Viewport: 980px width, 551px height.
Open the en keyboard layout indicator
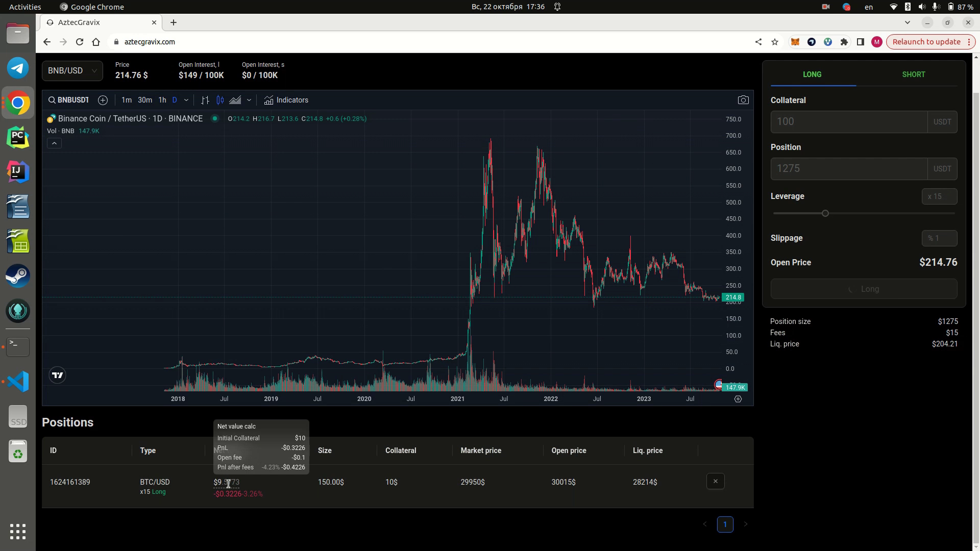[x=868, y=7]
